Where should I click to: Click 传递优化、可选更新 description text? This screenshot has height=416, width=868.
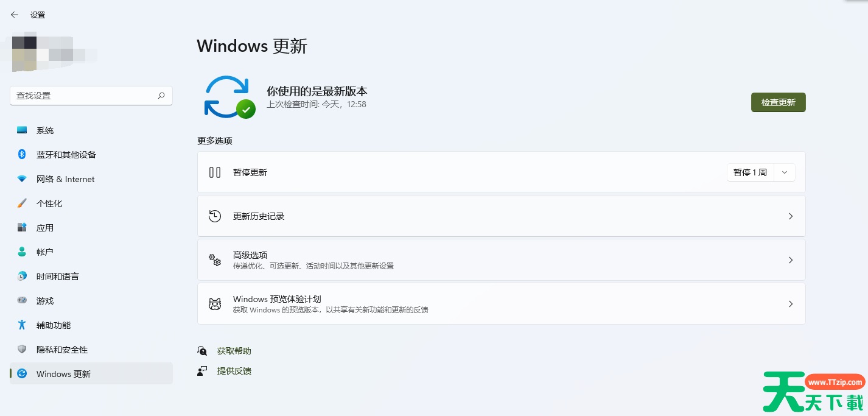(313, 266)
